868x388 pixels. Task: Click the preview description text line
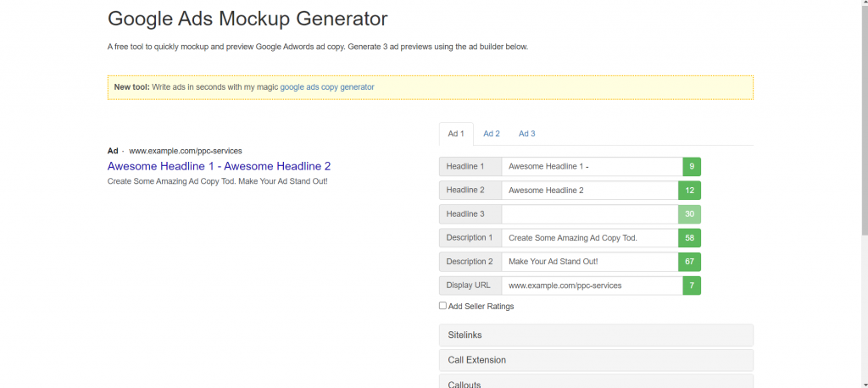click(x=218, y=181)
